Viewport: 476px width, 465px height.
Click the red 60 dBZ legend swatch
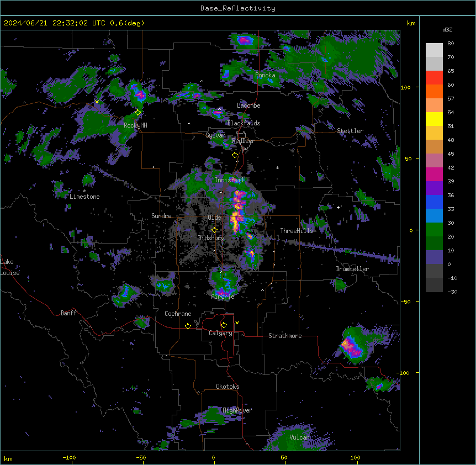pyautogui.click(x=434, y=78)
